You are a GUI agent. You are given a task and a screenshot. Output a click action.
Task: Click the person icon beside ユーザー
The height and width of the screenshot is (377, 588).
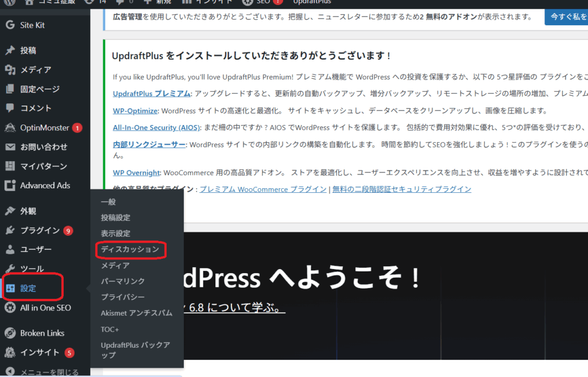click(10, 249)
